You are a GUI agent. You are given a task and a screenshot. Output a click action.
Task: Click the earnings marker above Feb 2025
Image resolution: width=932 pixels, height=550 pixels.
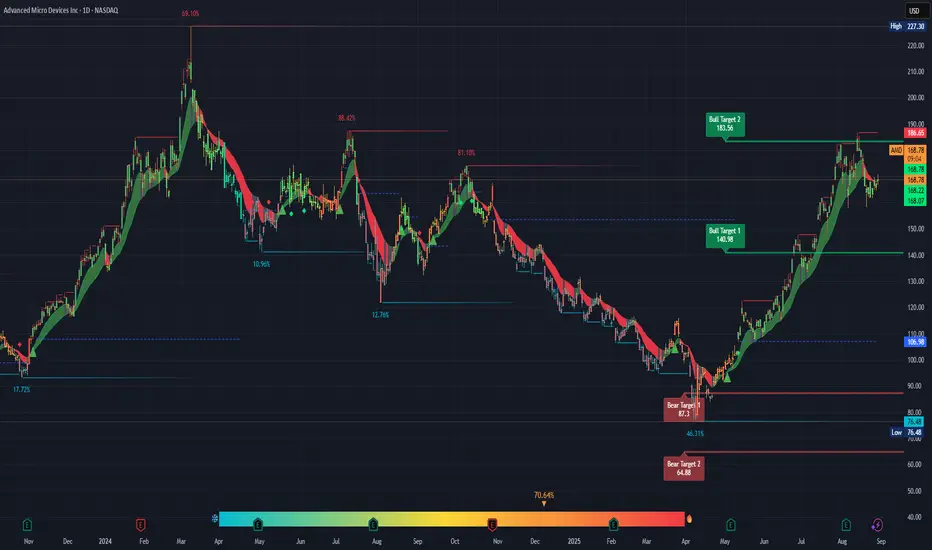coord(613,524)
